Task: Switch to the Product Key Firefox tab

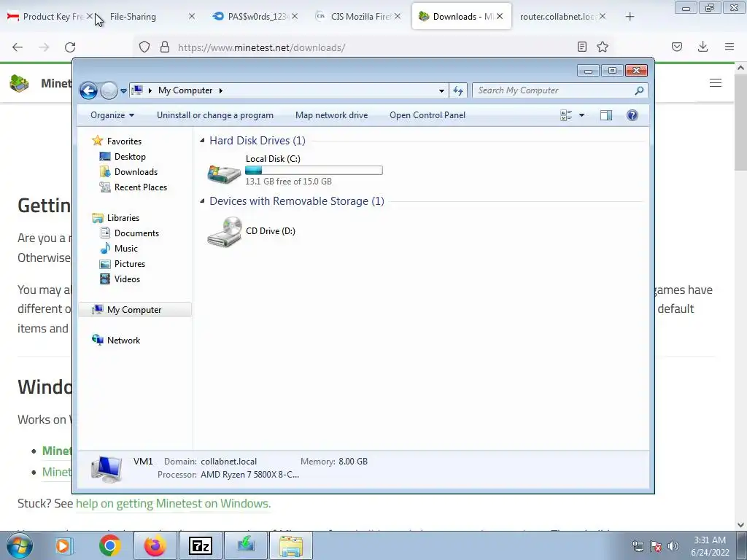Action: [46, 17]
